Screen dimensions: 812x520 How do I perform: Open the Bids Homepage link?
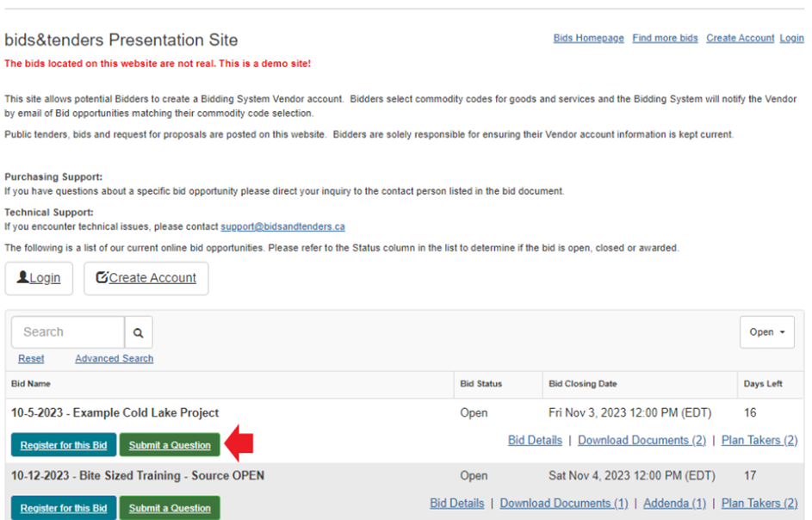click(588, 39)
